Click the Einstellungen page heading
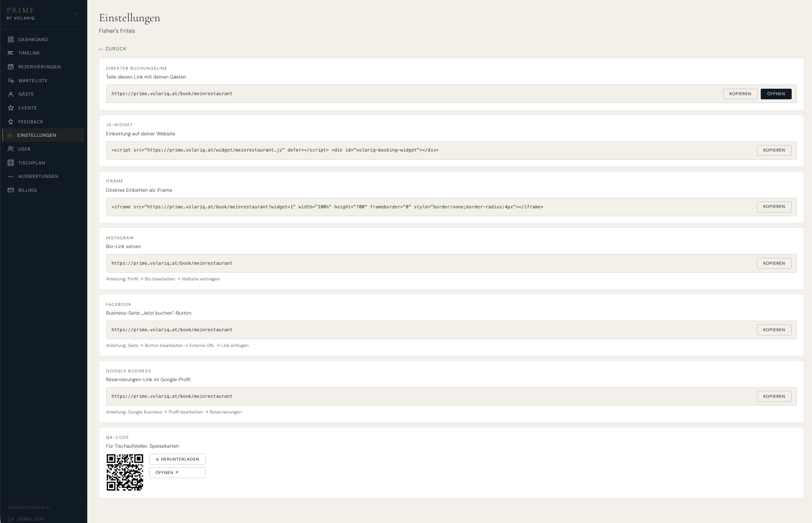The height and width of the screenshot is (523, 812). [130, 18]
